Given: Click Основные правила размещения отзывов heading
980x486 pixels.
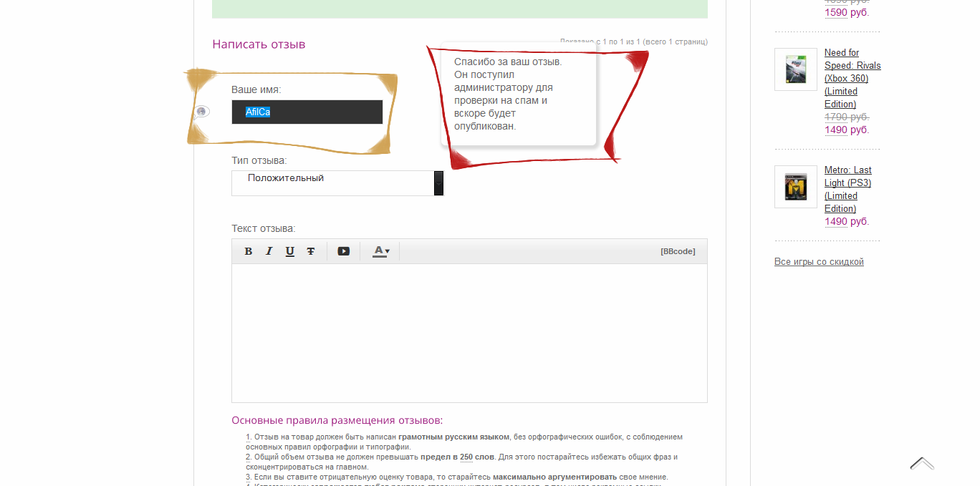Looking at the screenshot, I should pyautogui.click(x=337, y=420).
